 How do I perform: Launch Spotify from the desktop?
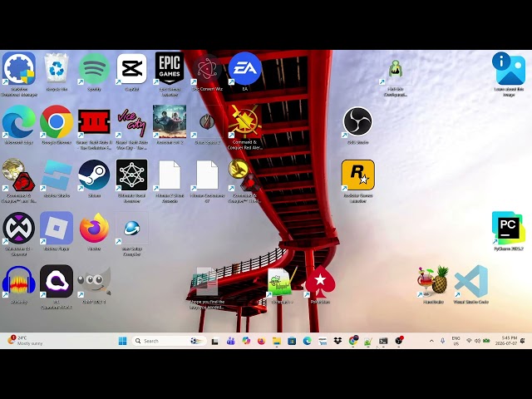click(94, 69)
